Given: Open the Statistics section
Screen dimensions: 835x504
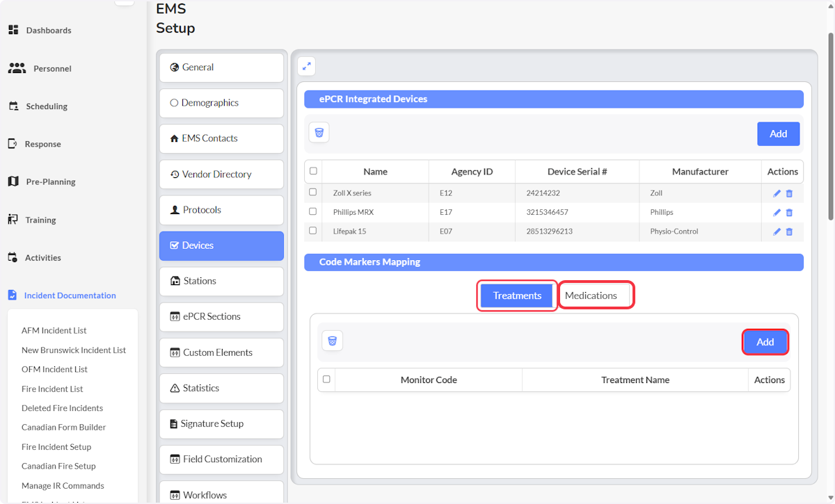Looking at the screenshot, I should [x=221, y=388].
